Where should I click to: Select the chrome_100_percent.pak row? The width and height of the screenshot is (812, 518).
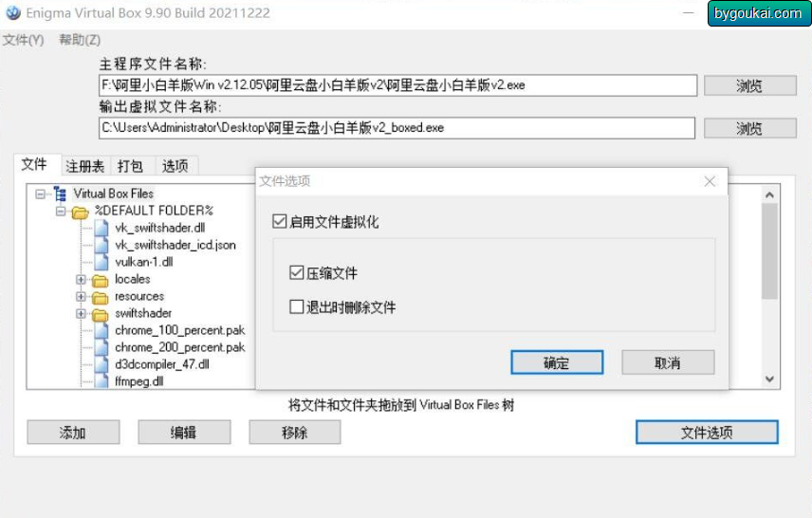179,330
